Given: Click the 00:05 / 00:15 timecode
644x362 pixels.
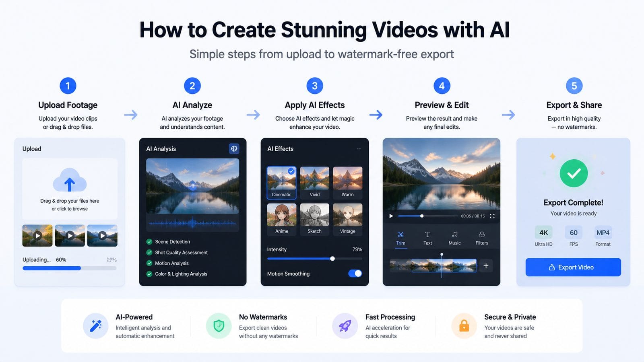Looking at the screenshot, I should pos(473,216).
